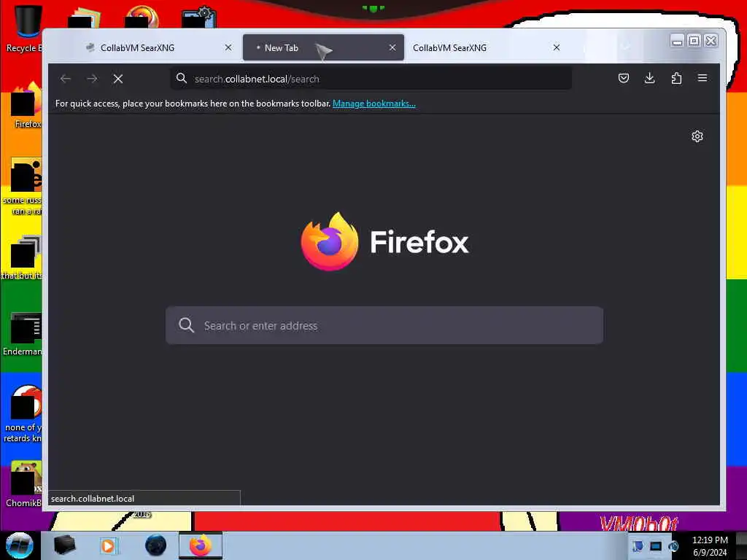Open the Extensions menu
The height and width of the screenshot is (560, 747).
(676, 78)
